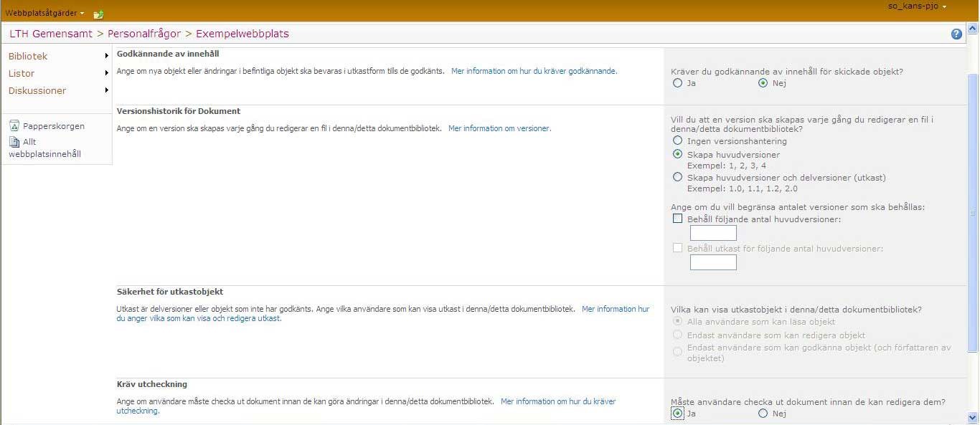Viewport: 980px width, 425px height.
Task: Click the Exempel: 1, 2, 3, 4 text
Action: pos(727,166)
